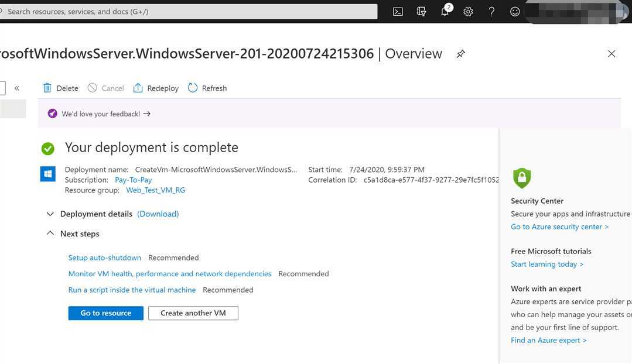Pin the Overview blade to dashboard

[x=461, y=54]
